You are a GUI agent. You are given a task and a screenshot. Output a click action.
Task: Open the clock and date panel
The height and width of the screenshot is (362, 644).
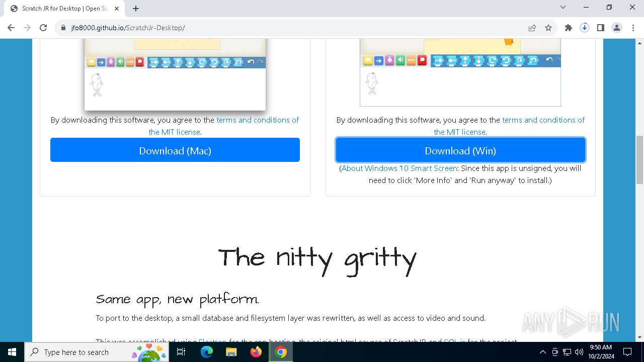pos(601,352)
